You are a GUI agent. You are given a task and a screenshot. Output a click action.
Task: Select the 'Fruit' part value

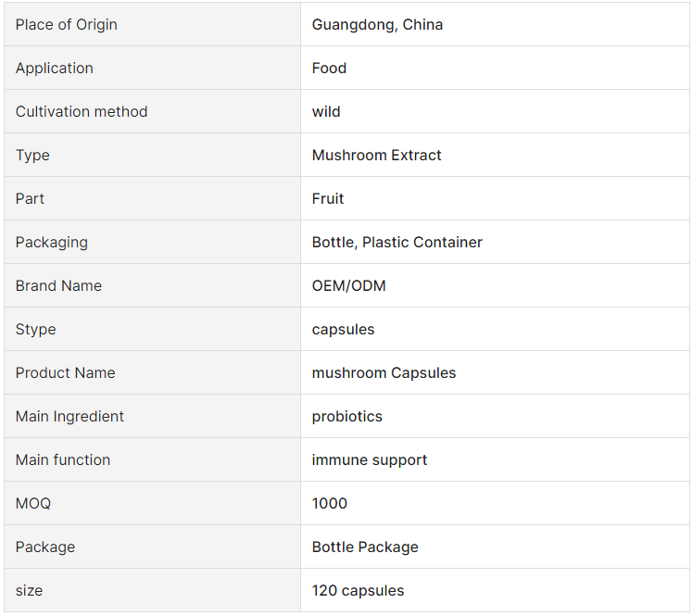(327, 198)
